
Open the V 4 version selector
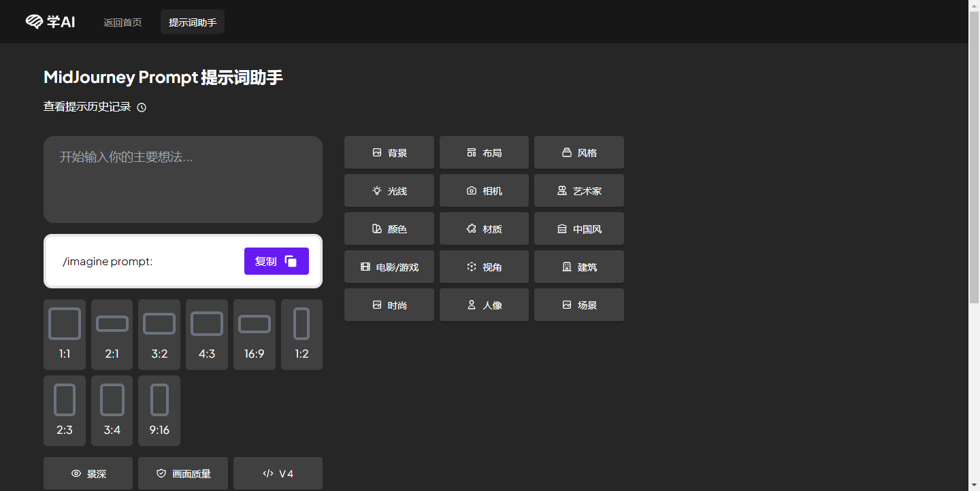[278, 473]
